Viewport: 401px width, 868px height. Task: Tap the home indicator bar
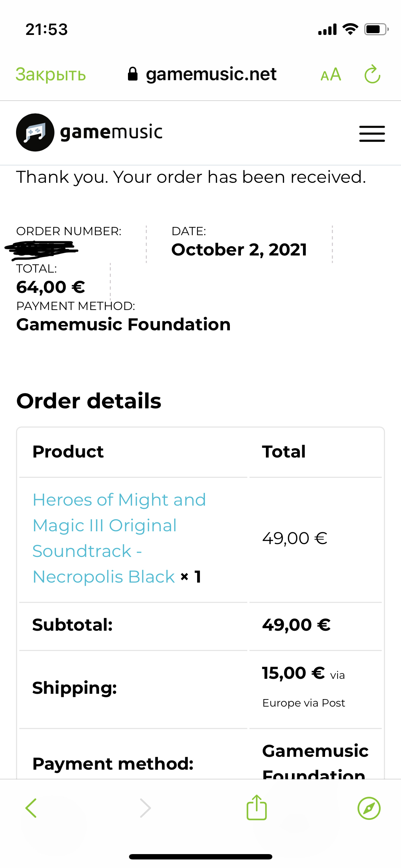[200, 857]
